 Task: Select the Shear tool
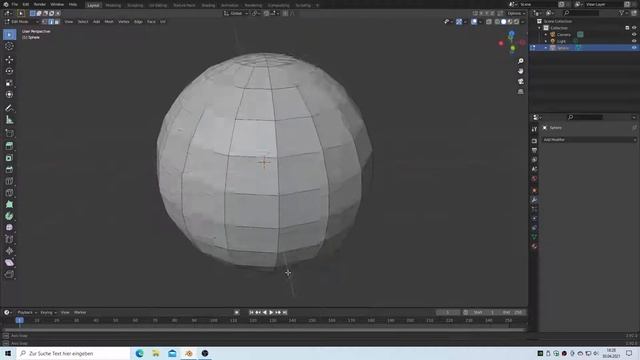tap(9, 262)
